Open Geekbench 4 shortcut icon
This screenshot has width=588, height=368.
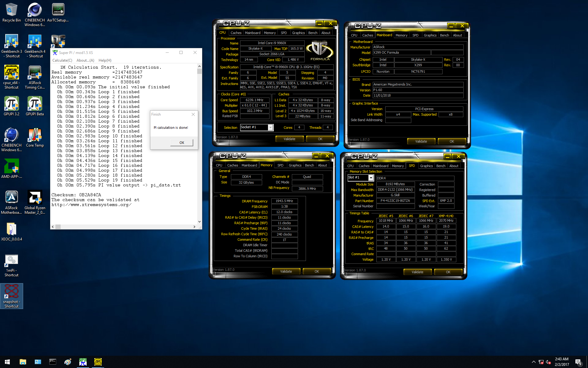click(35, 46)
